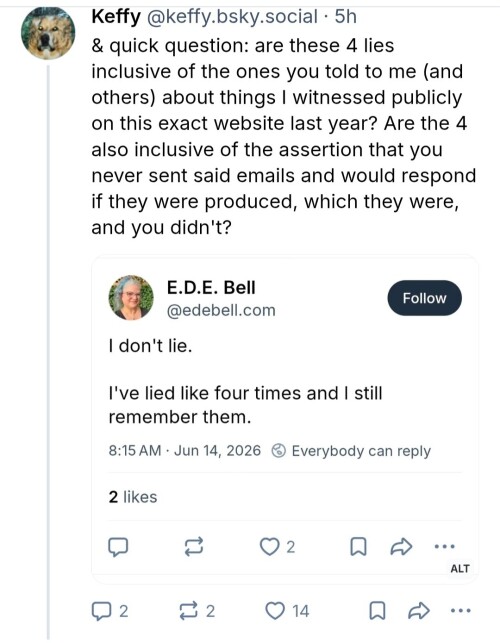Open Everybody can reply setting

pyautogui.click(x=351, y=451)
